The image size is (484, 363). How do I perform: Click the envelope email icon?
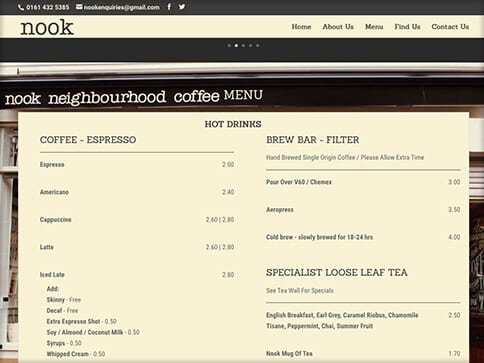79,7
